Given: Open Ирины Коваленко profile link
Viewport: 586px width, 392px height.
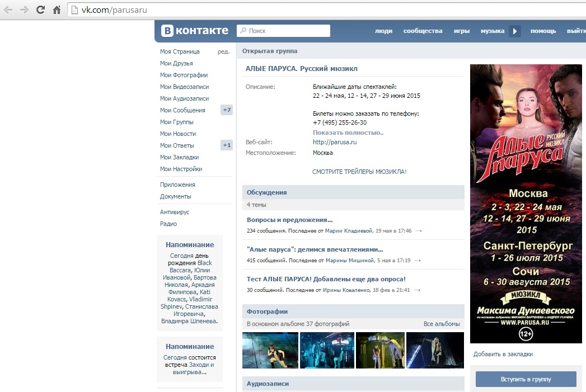Looking at the screenshot, I should pyautogui.click(x=346, y=290).
